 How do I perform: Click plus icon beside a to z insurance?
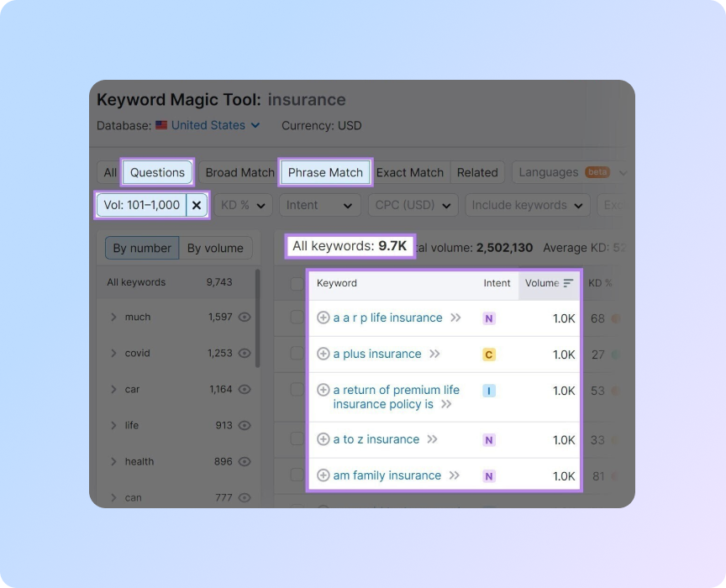(x=323, y=439)
